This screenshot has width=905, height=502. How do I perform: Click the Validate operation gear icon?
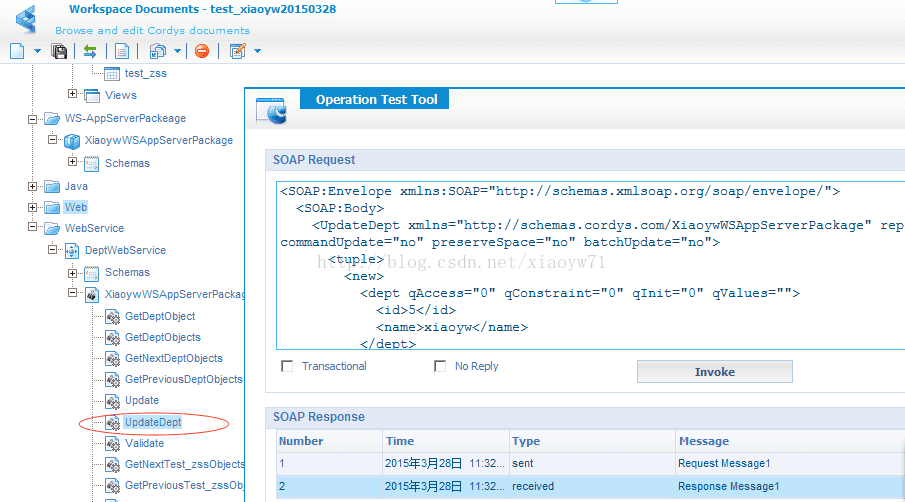pyautogui.click(x=113, y=444)
